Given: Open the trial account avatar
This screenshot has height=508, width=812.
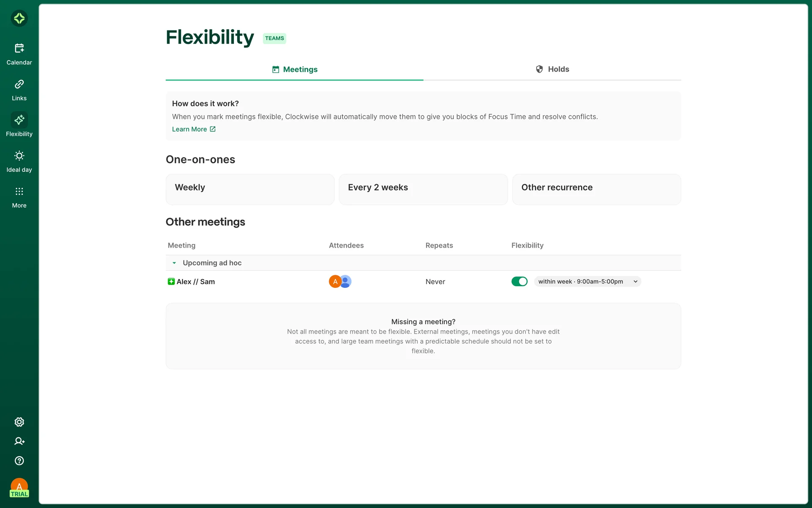Looking at the screenshot, I should point(19,487).
